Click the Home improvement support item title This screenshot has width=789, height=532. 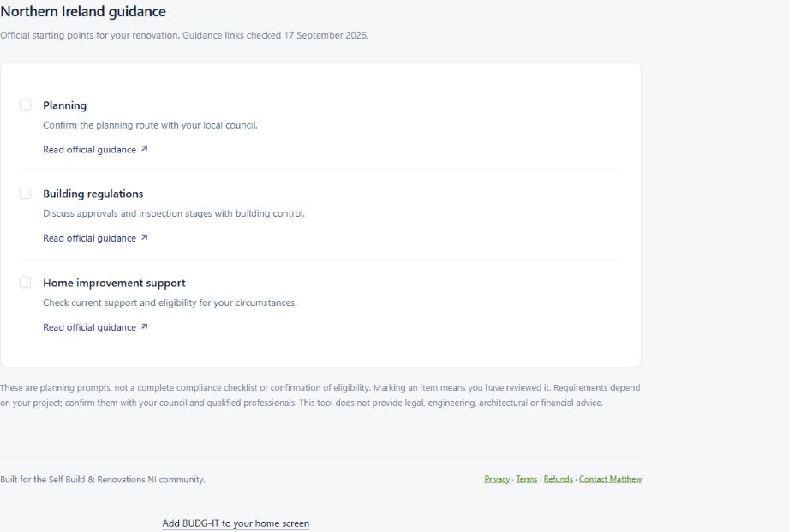(114, 283)
